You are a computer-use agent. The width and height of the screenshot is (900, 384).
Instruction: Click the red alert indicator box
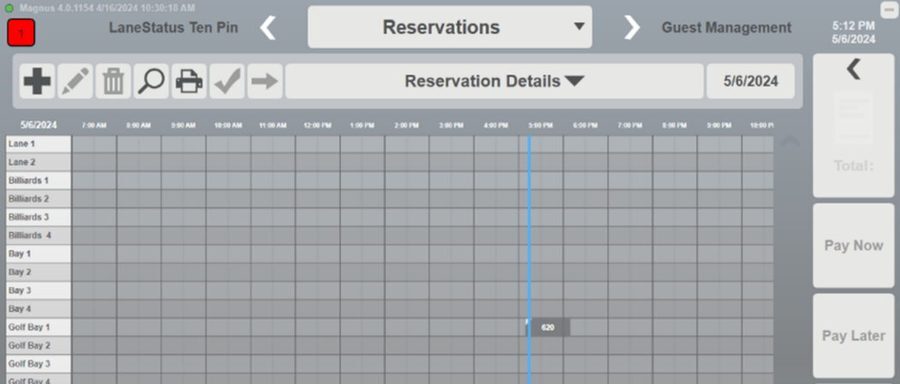[x=21, y=33]
